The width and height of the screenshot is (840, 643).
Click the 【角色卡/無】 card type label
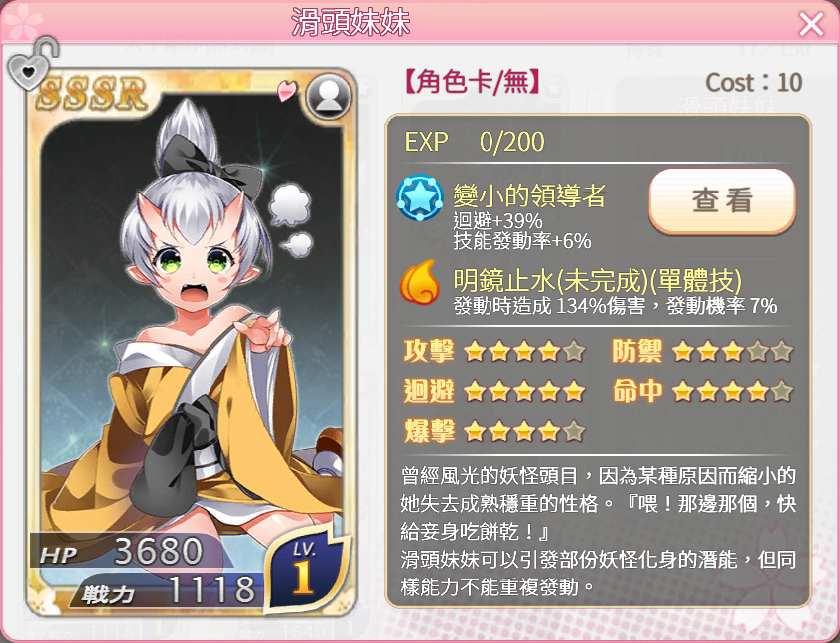(x=472, y=83)
